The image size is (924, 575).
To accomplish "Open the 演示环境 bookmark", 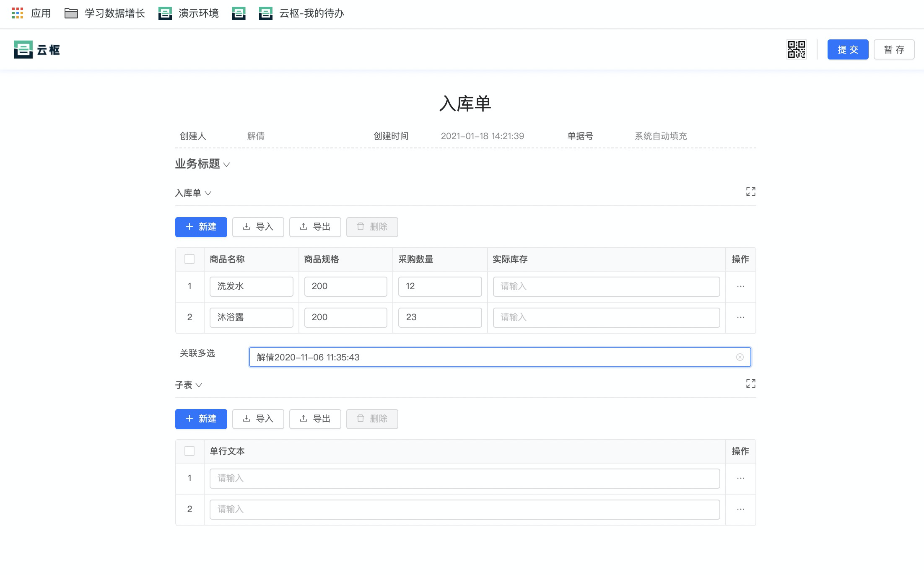I will pyautogui.click(x=189, y=13).
